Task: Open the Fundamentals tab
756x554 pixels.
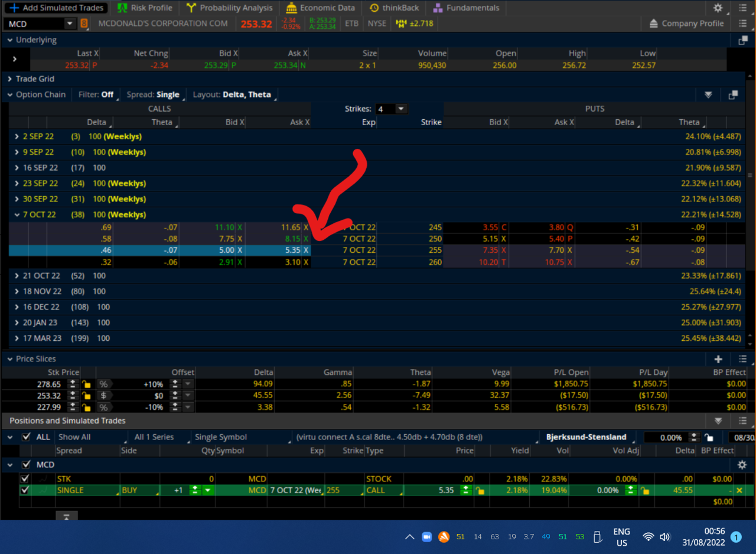Action: click(x=466, y=8)
